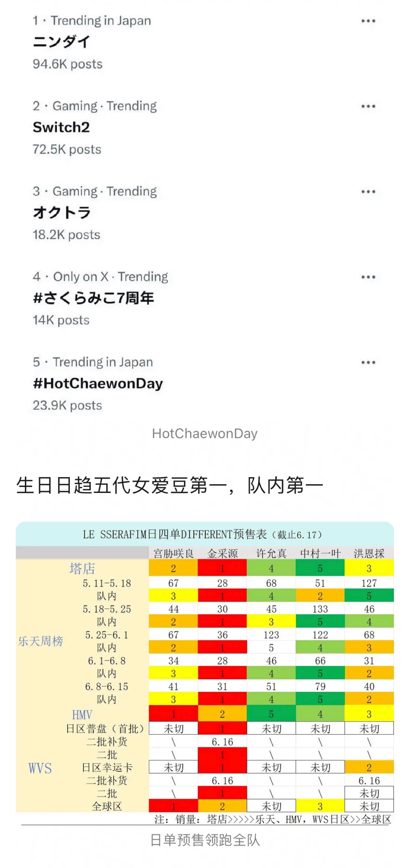Open more options for the #HotChaewonDay trend
Viewport: 410px width, 868px height.
click(368, 362)
